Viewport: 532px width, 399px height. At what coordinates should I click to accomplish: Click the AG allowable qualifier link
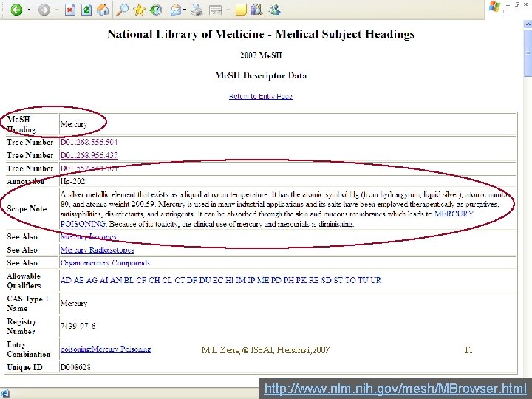point(92,280)
